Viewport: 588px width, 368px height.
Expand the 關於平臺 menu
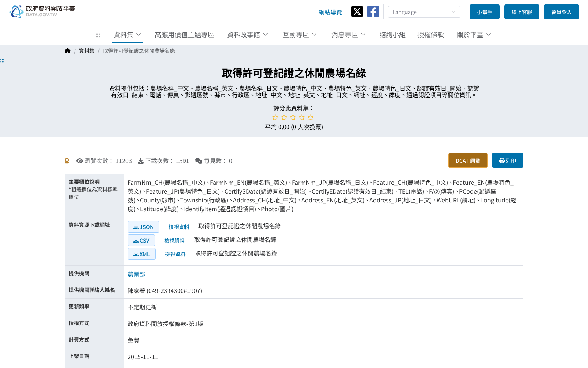coord(474,35)
